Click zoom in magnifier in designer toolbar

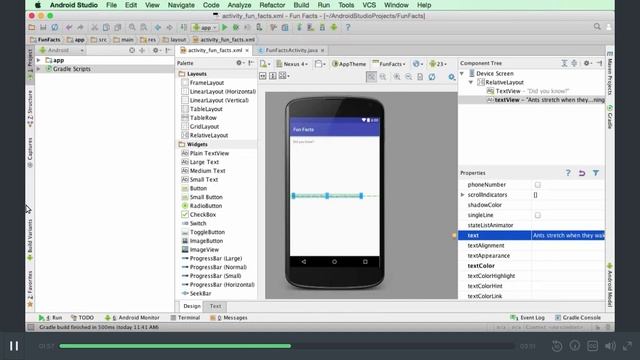pyautogui.click(x=396, y=77)
